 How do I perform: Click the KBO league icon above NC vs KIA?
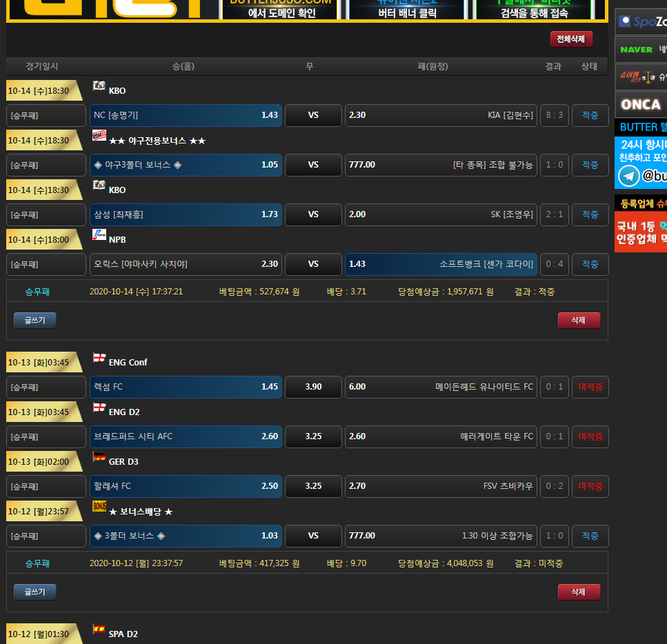point(99,86)
